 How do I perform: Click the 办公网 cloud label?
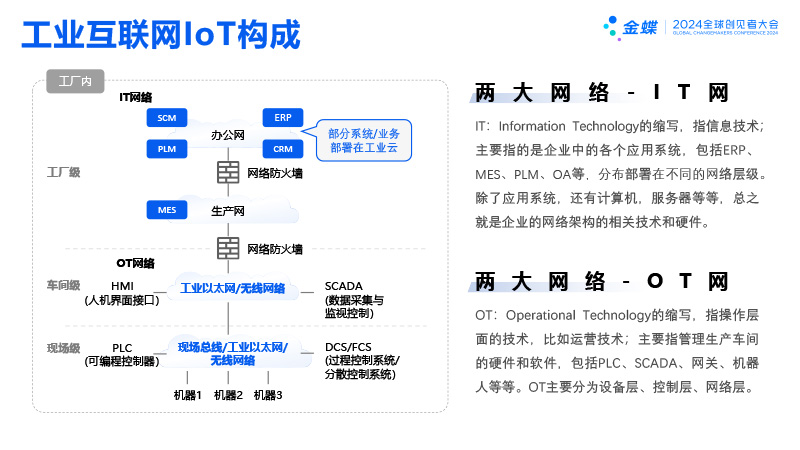click(x=228, y=134)
